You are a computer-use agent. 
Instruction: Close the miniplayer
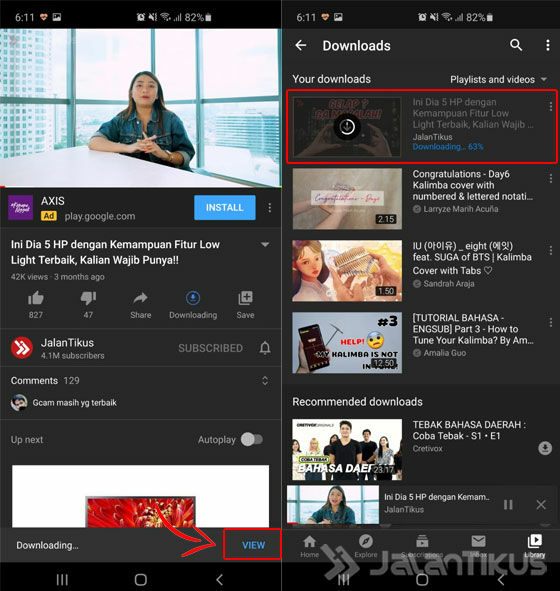(x=541, y=505)
